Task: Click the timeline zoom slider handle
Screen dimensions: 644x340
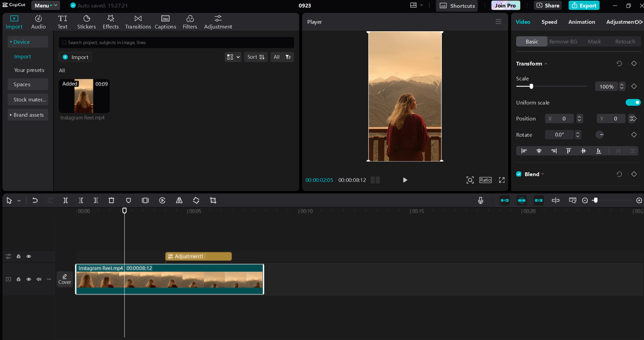Action: tap(596, 200)
